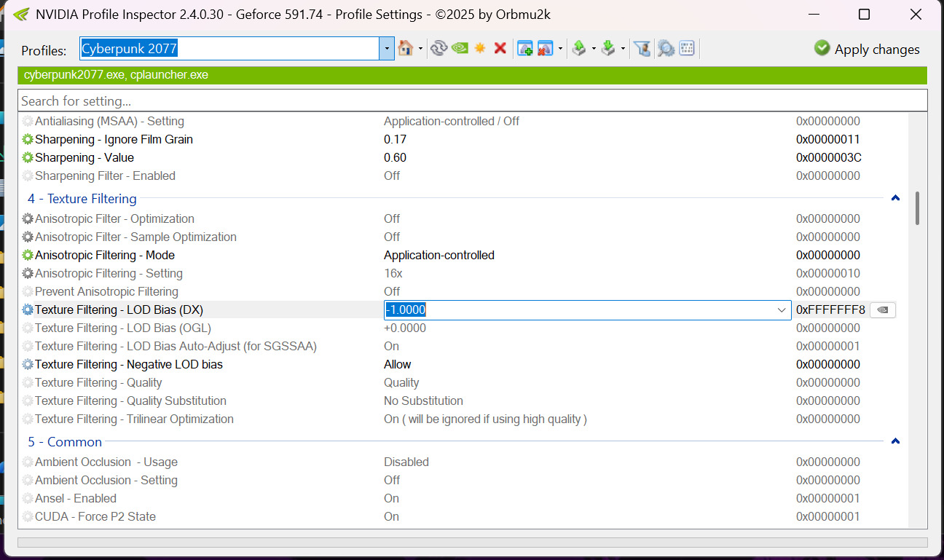
Task: Click the Search for setting field
Action: coord(472,101)
